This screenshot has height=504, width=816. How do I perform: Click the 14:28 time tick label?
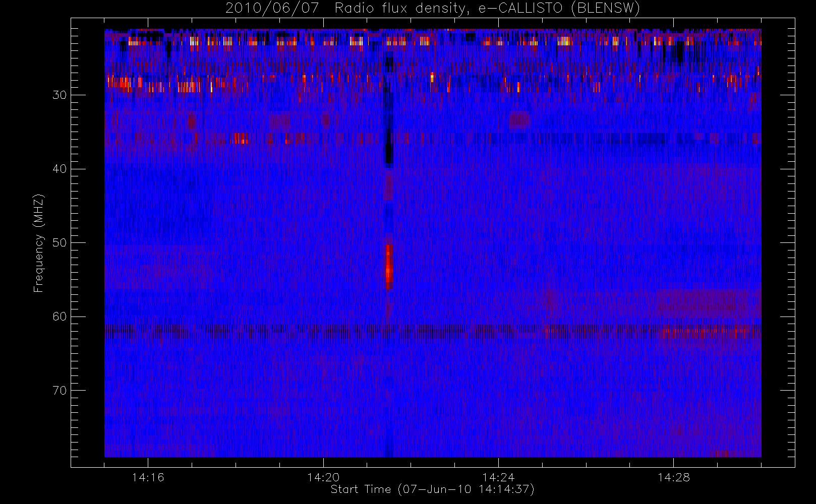(674, 477)
